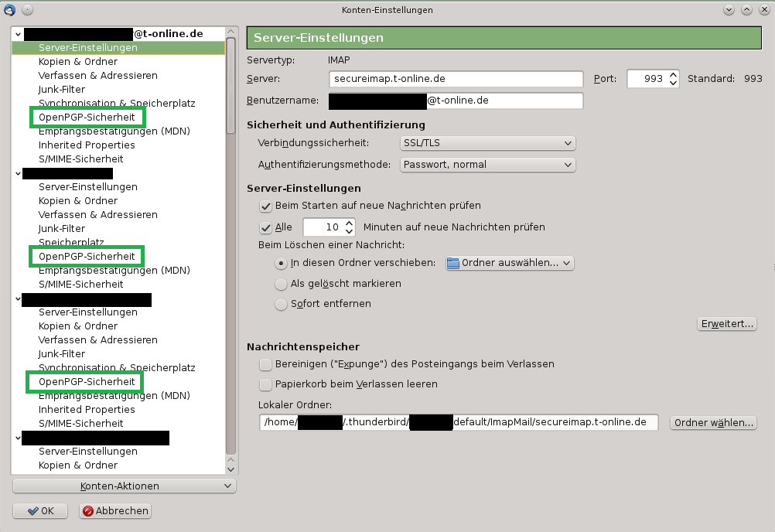Collapse the @t-online.de account tree node
Screen dimensions: 775x532
[19, 34]
